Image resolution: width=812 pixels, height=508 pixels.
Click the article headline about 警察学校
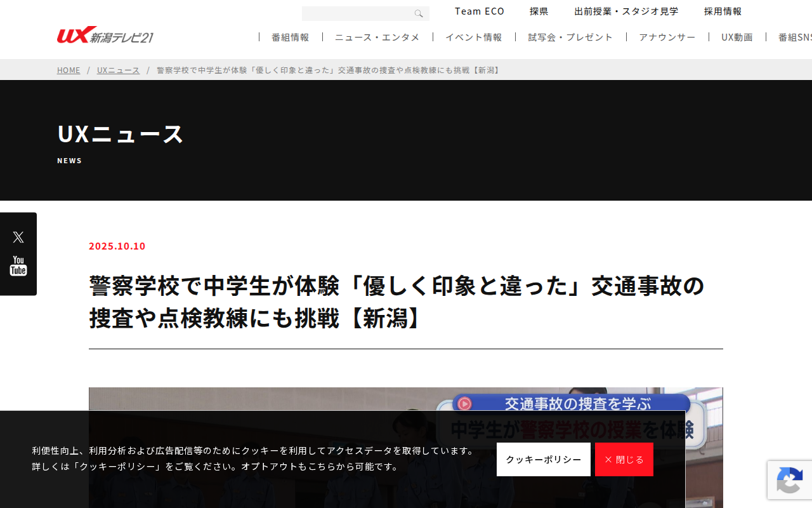[x=397, y=302]
